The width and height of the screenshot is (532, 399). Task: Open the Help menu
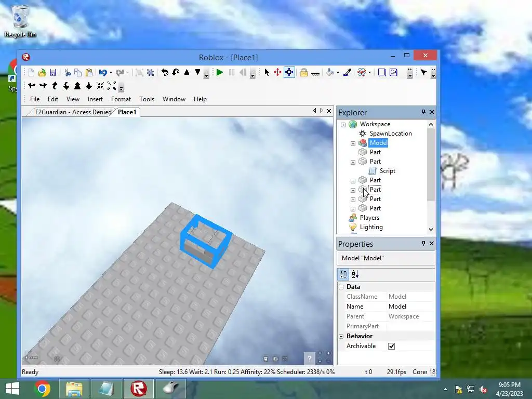coord(200,99)
